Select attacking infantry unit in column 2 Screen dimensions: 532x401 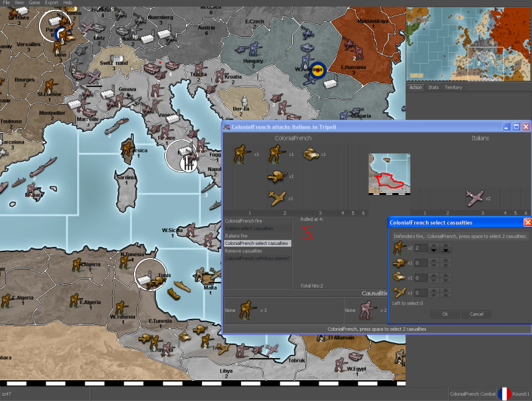pyautogui.click(x=277, y=155)
